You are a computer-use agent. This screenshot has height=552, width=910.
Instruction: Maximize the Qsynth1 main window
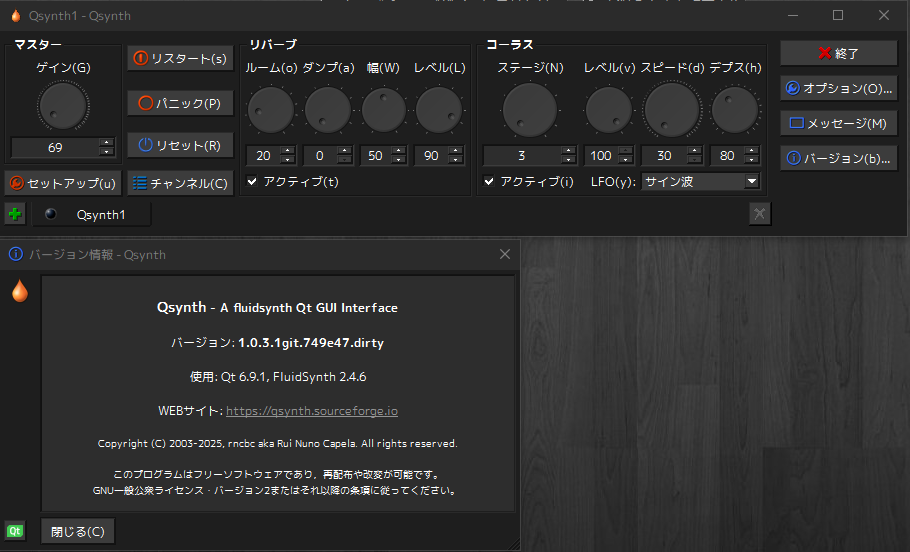(x=838, y=15)
